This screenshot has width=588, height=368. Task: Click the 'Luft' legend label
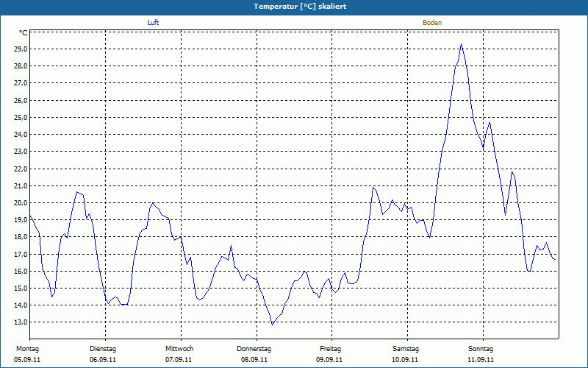tap(153, 23)
